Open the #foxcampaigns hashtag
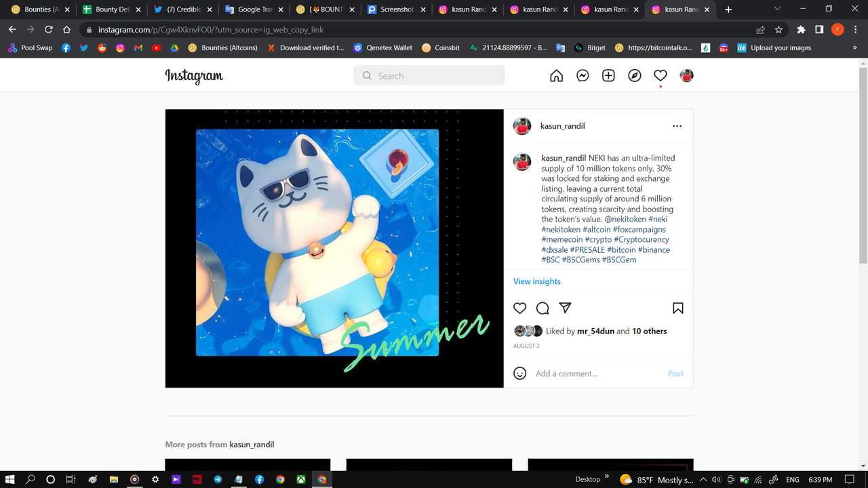868x488 pixels. [x=639, y=229]
